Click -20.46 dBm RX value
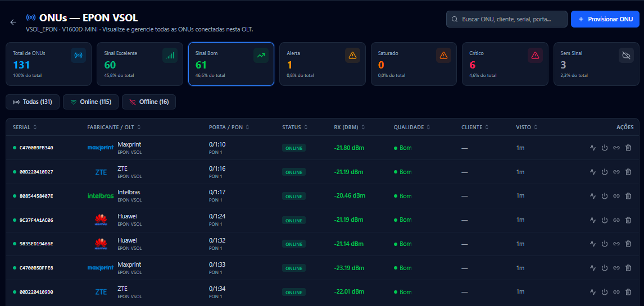Viewport: 644px width, 306px height. [349, 195]
